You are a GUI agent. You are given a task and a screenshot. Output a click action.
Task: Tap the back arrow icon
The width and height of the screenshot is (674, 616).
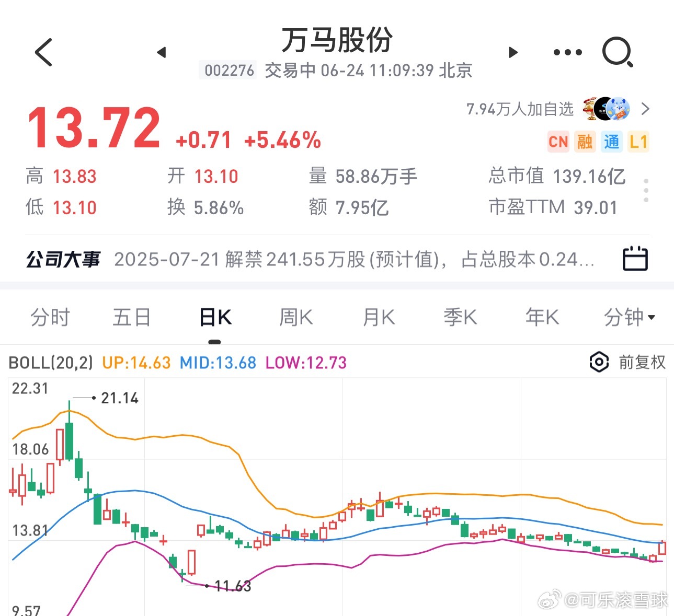click(43, 52)
